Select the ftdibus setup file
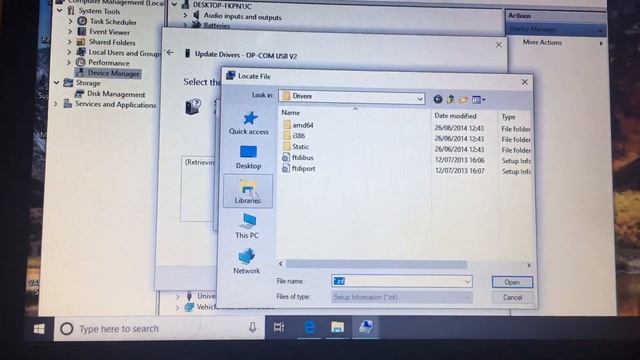640x360 pixels. point(298,157)
